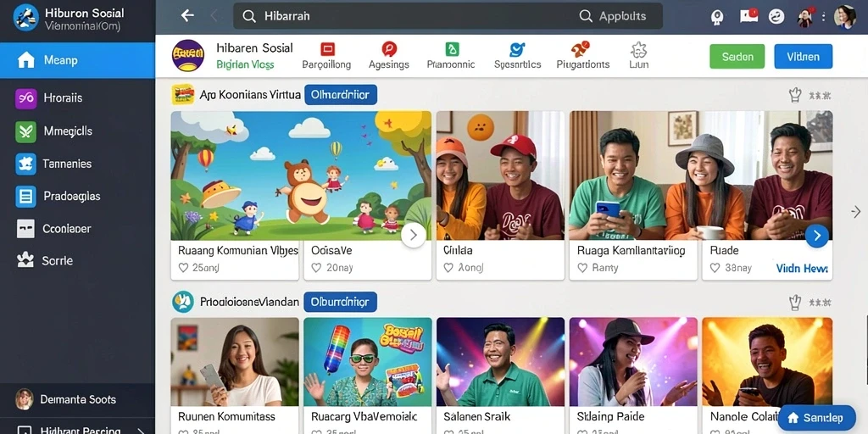
Task: Open the Piiamonnic tab
Action: [x=451, y=57]
